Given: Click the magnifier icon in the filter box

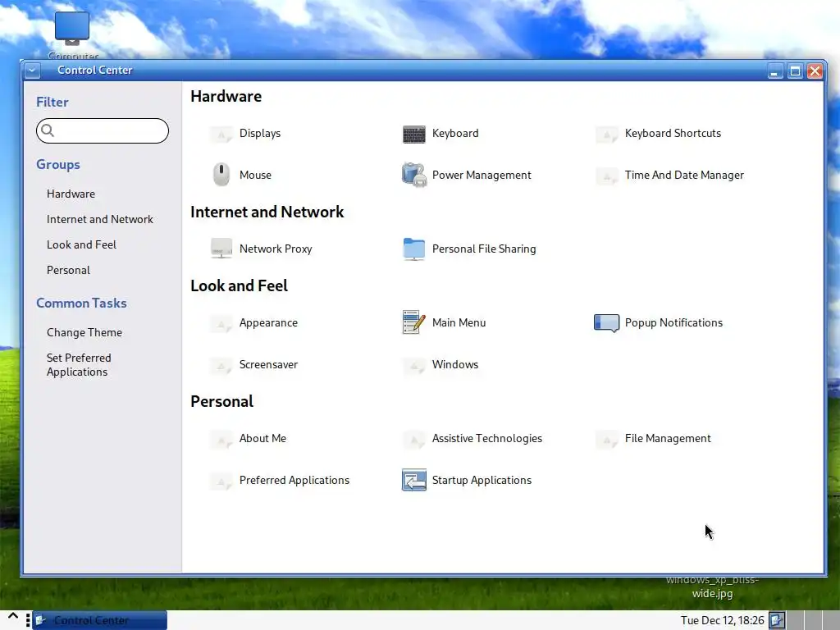Looking at the screenshot, I should [x=48, y=130].
